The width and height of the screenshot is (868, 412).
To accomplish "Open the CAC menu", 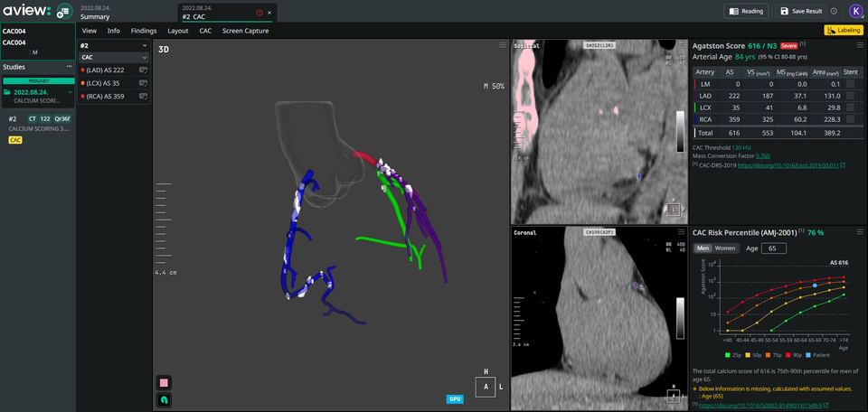I will 205,31.
